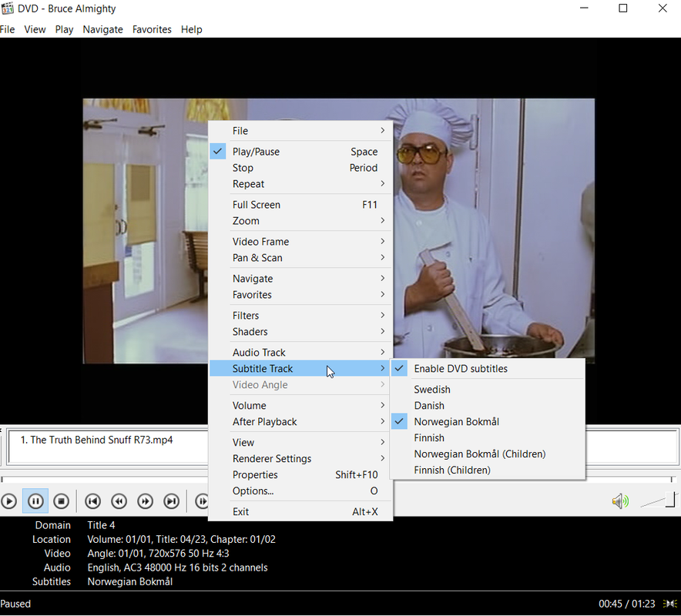This screenshot has height=616, width=681.
Task: Open the Navigate menu in menu bar
Action: point(103,29)
